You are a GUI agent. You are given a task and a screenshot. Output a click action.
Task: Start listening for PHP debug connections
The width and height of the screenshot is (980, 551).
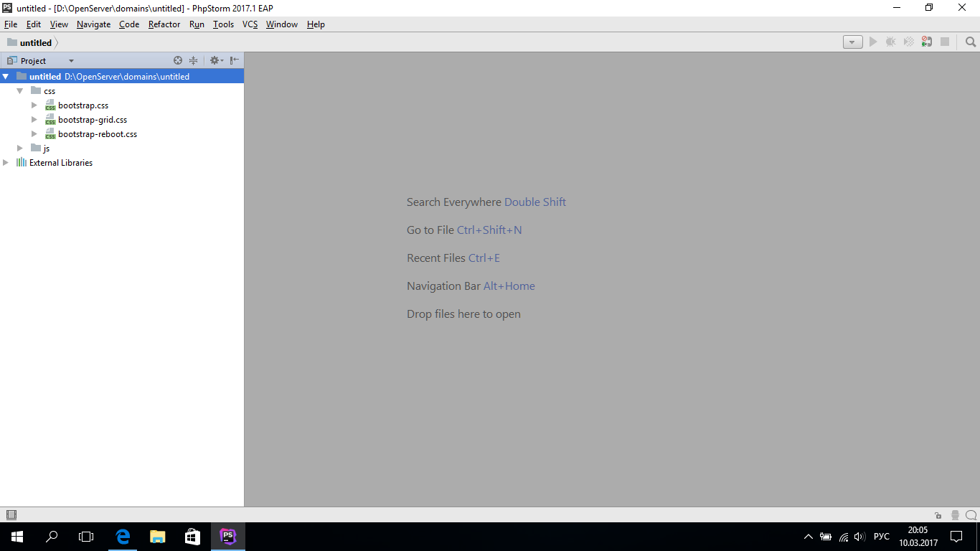(927, 42)
